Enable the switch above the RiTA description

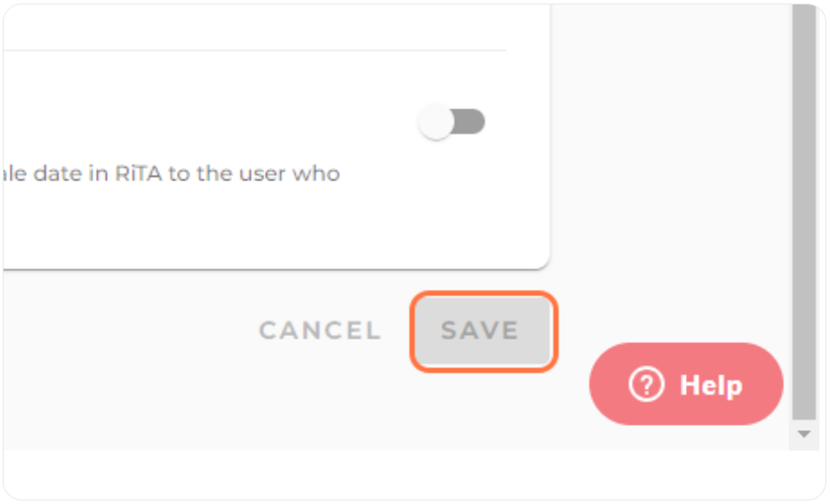pyautogui.click(x=452, y=122)
